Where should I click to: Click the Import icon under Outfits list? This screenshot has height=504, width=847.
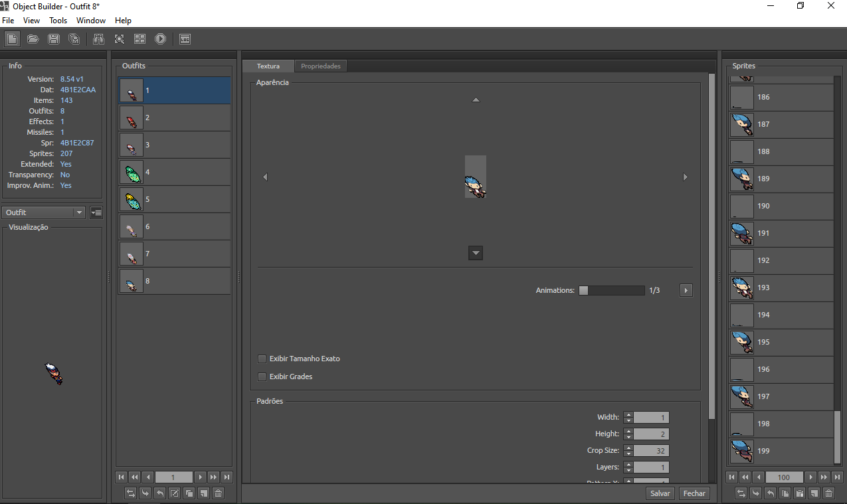tap(145, 493)
